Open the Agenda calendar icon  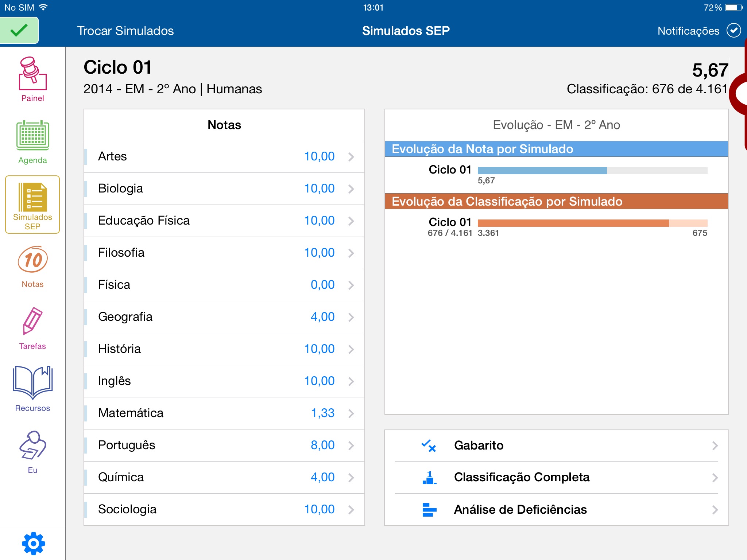pyautogui.click(x=33, y=135)
